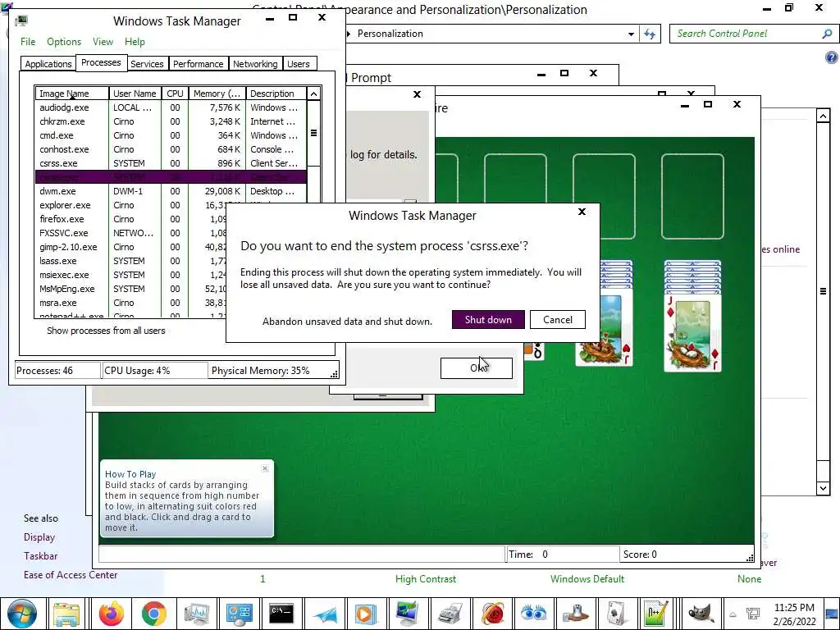Screen dimensions: 840x630
Task: Sort processes by CPU column
Action: [175, 94]
